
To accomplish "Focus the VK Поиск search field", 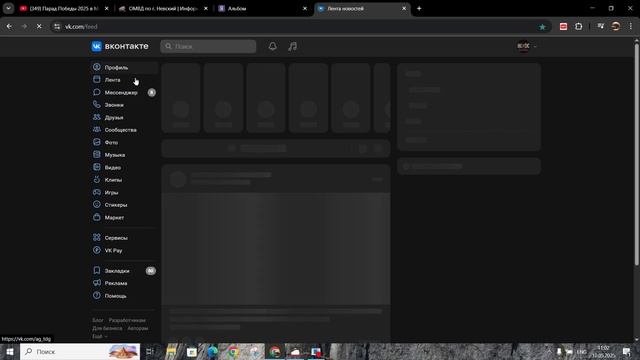I will tap(208, 47).
